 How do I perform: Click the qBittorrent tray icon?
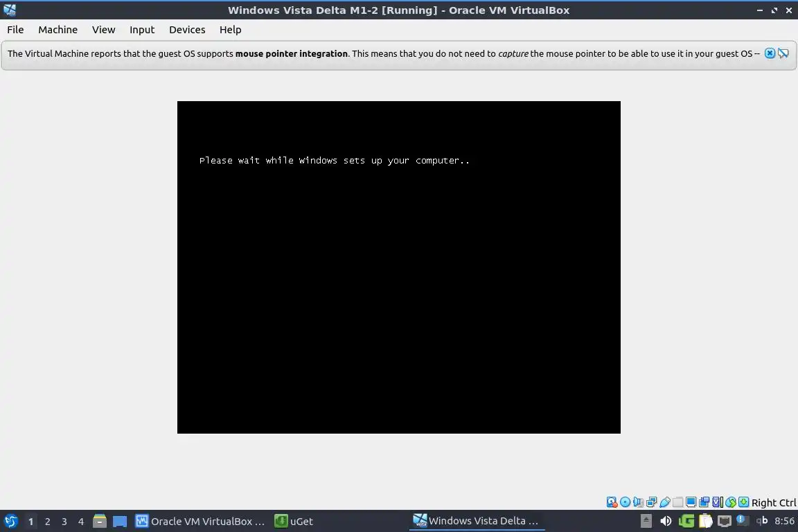762,520
